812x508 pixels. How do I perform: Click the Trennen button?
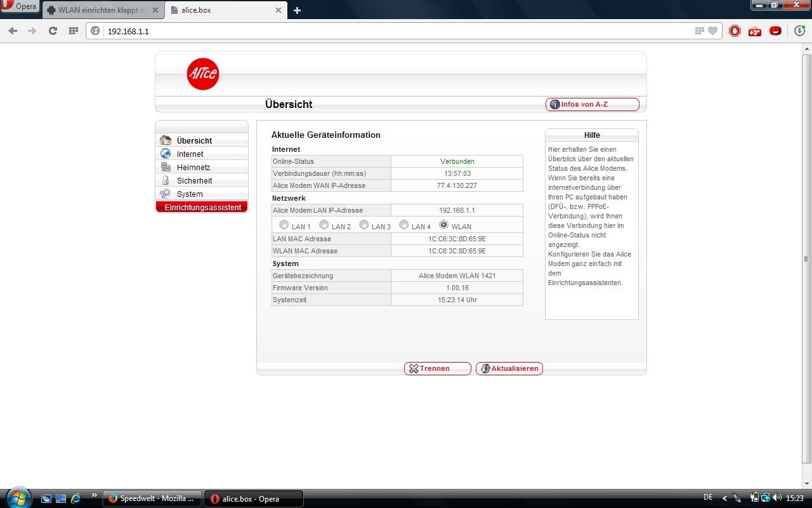[x=437, y=368]
